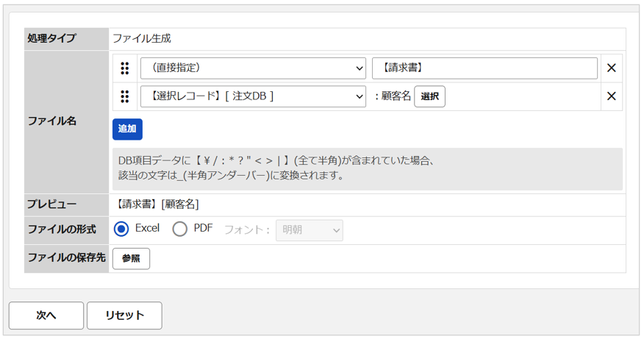The image size is (644, 342).
Task: Click the ：顧客名 field label
Action: (x=393, y=96)
